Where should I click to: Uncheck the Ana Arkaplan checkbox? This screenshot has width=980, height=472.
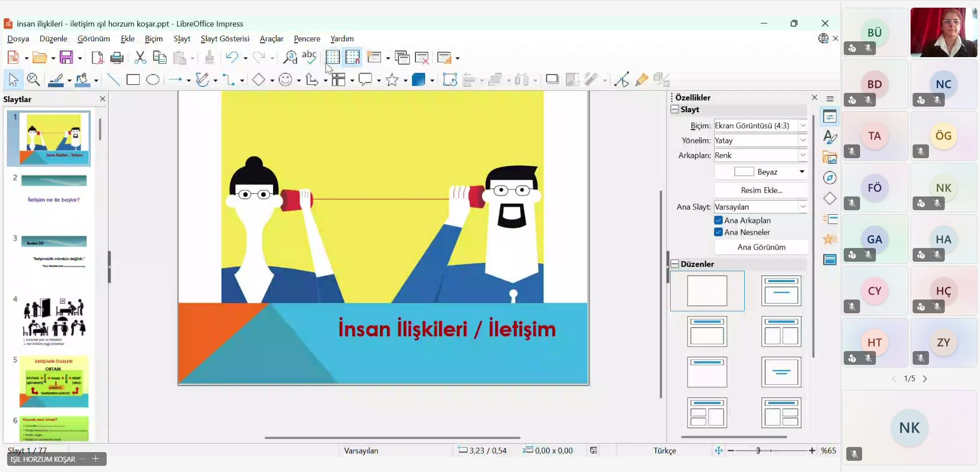point(718,220)
